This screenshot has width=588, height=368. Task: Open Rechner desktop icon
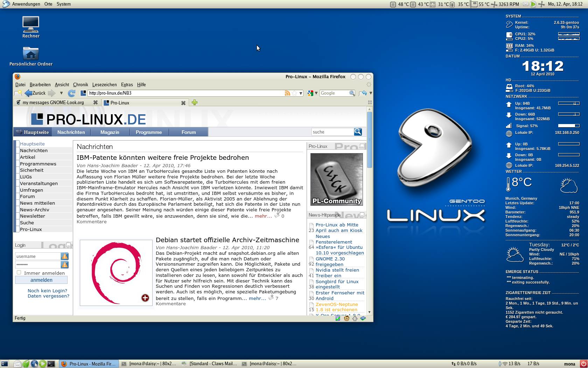pyautogui.click(x=31, y=27)
